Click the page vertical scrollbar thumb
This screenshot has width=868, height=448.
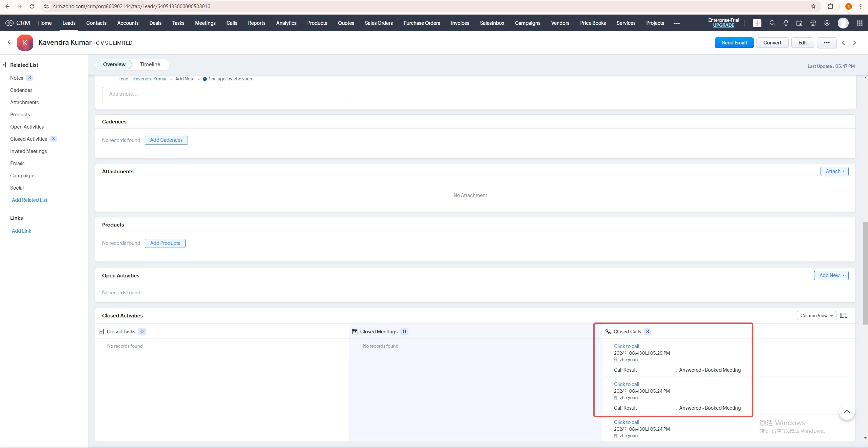point(865,273)
